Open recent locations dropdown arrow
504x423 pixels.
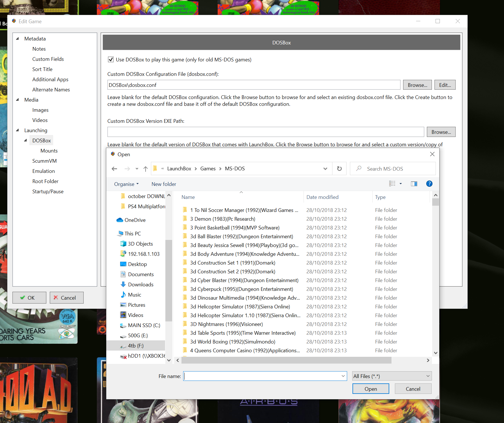point(137,169)
